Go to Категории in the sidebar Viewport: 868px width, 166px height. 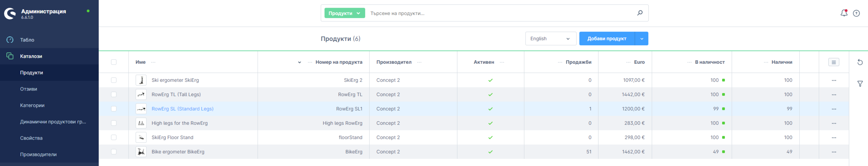click(x=32, y=105)
